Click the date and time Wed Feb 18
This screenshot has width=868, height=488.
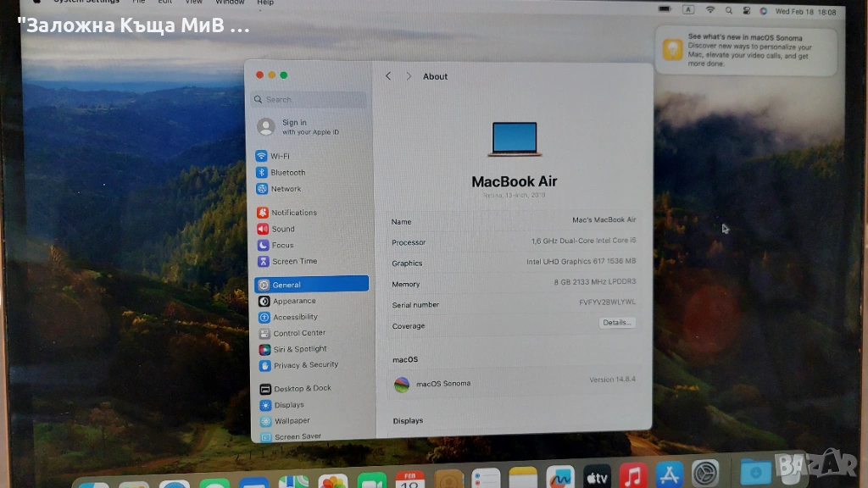tap(805, 12)
